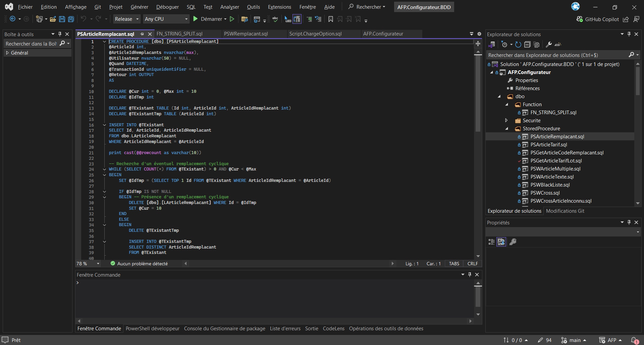Image resolution: width=644 pixels, height=345 pixels.
Task: Expand the Securite folder in solution tree
Action: (506, 121)
